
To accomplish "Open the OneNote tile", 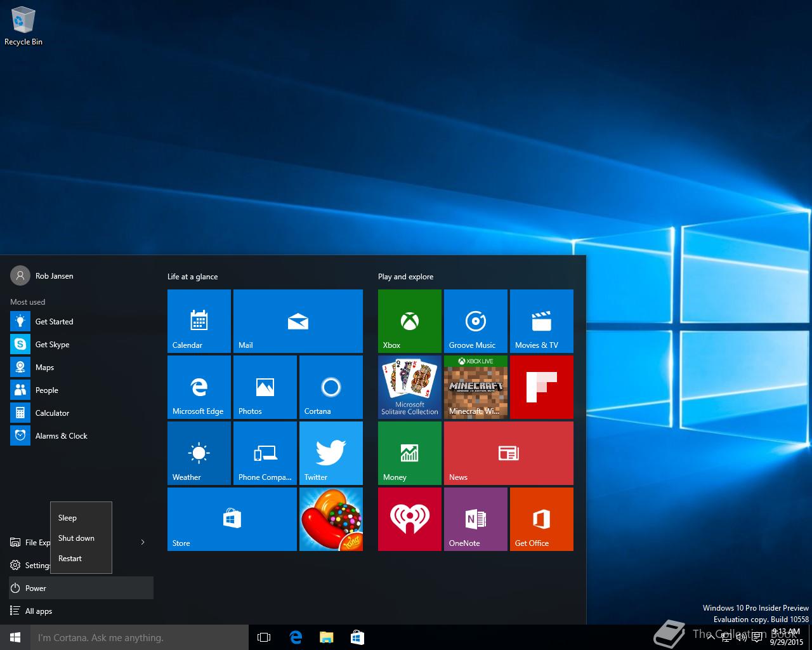I will pos(475,519).
